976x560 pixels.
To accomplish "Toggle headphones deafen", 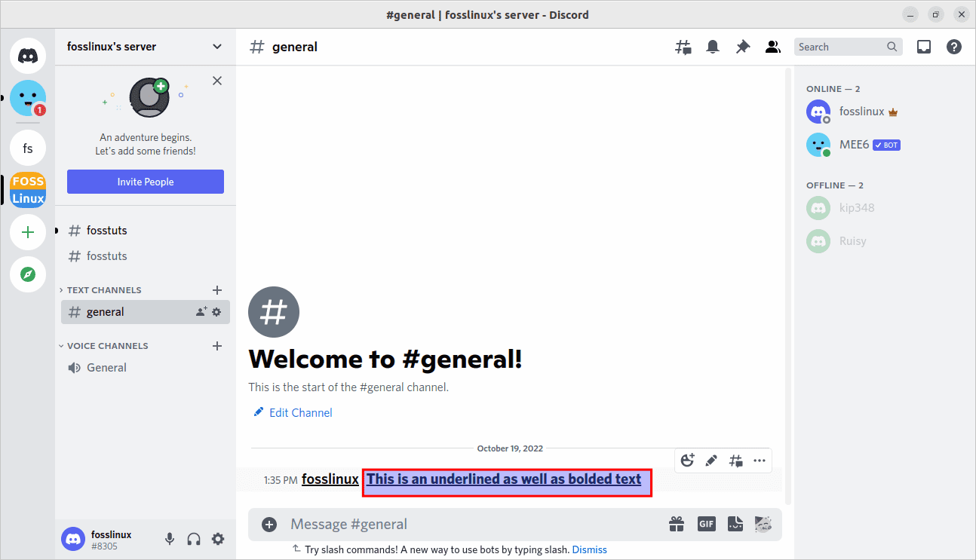I will click(194, 539).
